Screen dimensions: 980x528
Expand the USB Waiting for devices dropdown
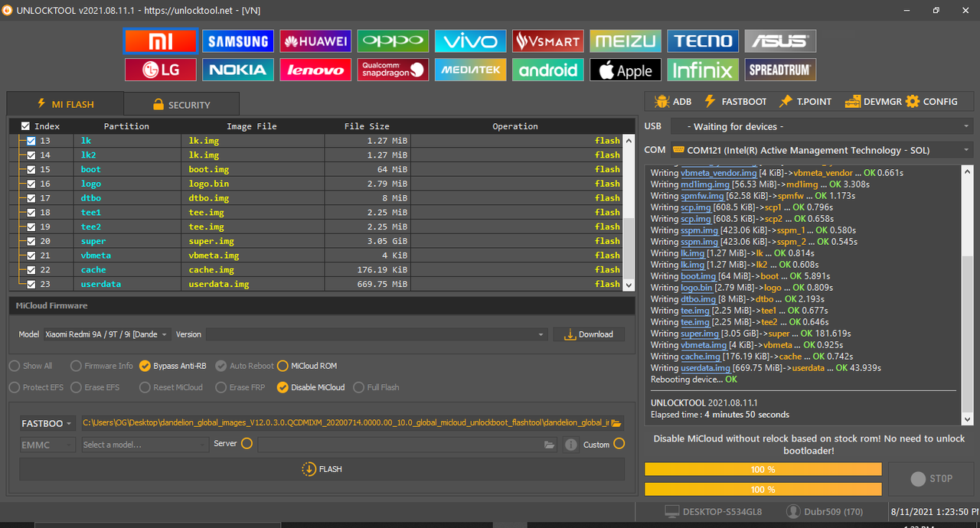[822, 126]
